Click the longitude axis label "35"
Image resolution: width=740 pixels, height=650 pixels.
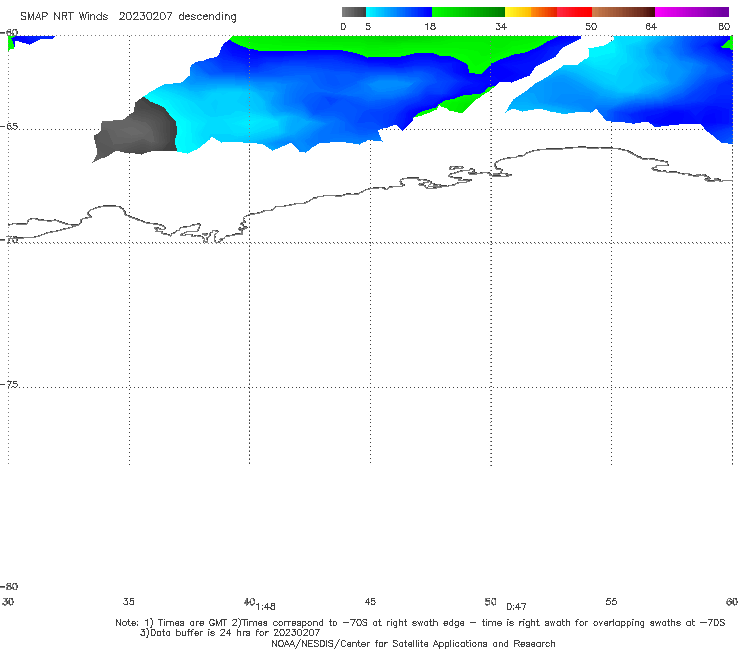pyautogui.click(x=129, y=601)
